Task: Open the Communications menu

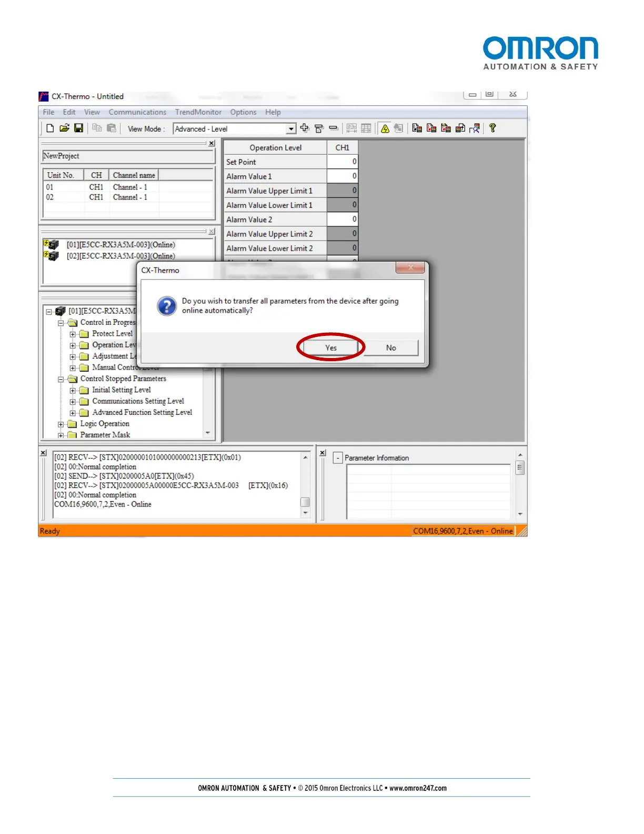Action: click(x=137, y=112)
